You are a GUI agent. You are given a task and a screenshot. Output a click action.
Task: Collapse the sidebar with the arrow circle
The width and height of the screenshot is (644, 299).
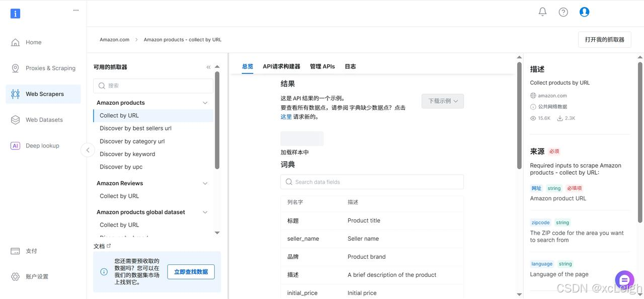[x=88, y=150]
